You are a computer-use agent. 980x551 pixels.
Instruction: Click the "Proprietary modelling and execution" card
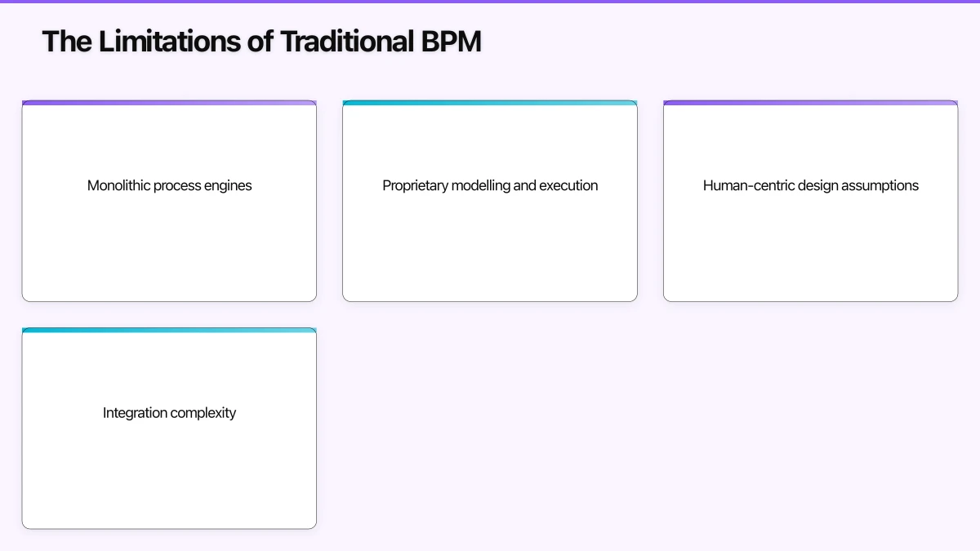[x=490, y=201]
